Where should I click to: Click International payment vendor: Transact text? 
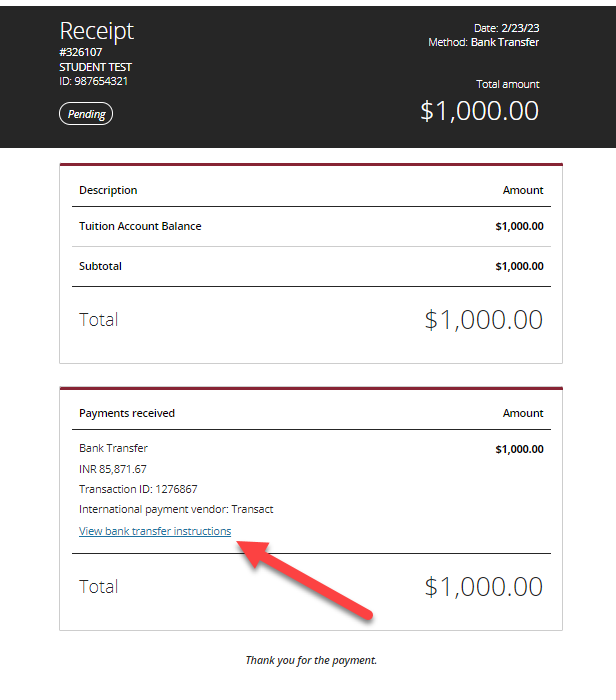(176, 509)
